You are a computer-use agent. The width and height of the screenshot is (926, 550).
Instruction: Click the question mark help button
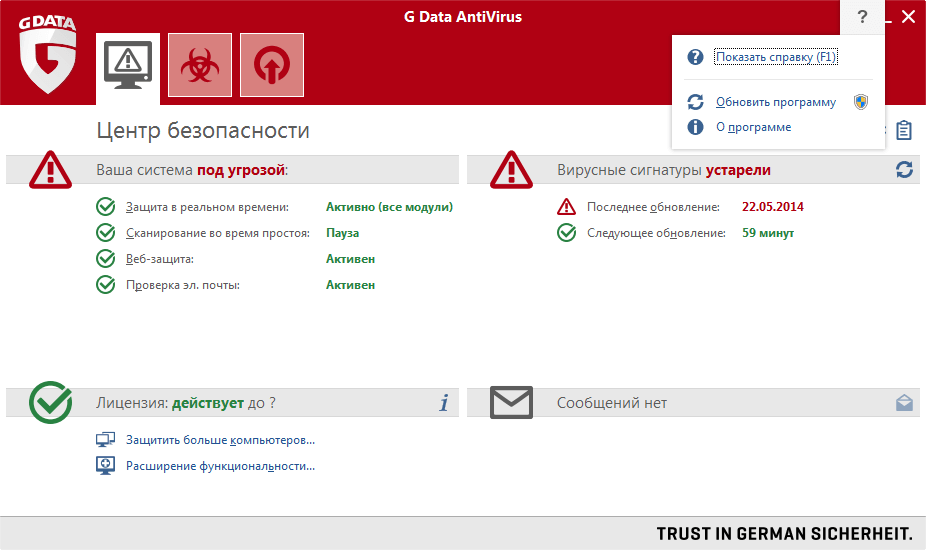click(x=862, y=17)
